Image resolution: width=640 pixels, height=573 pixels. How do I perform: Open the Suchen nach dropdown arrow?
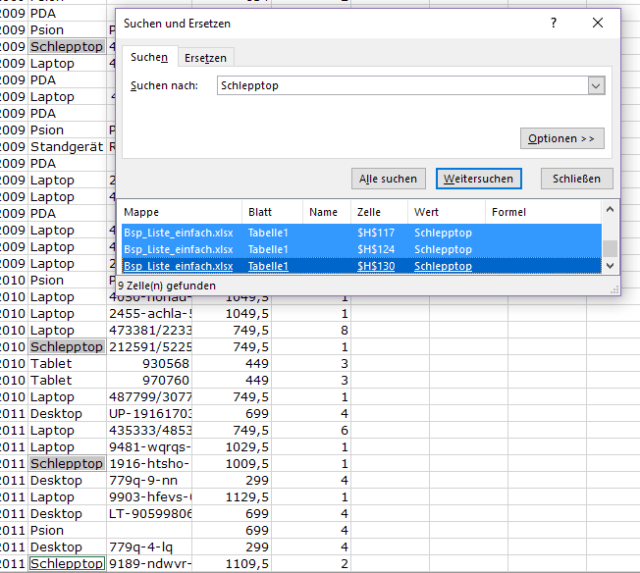[596, 86]
